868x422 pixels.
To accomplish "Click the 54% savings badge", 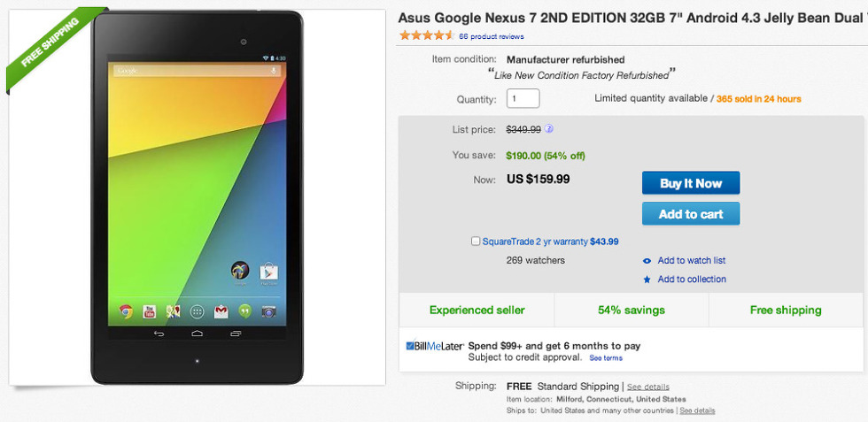I will click(x=632, y=311).
